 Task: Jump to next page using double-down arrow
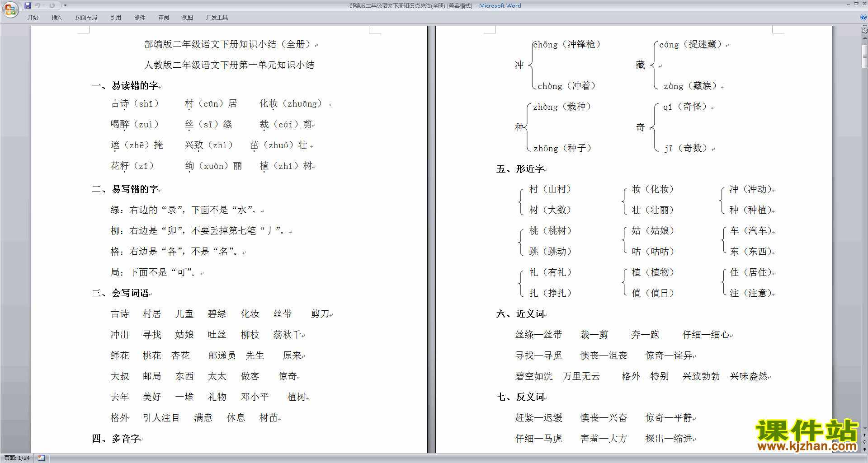click(864, 449)
